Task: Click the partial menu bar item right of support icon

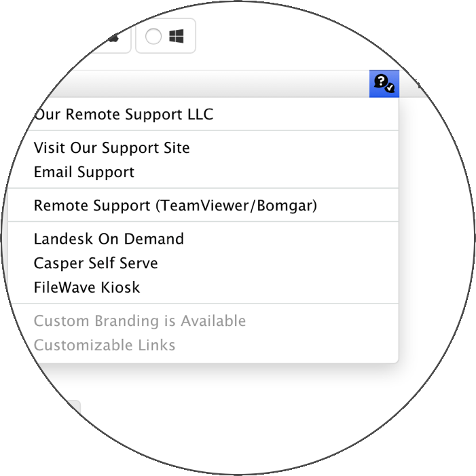Action: point(419,84)
